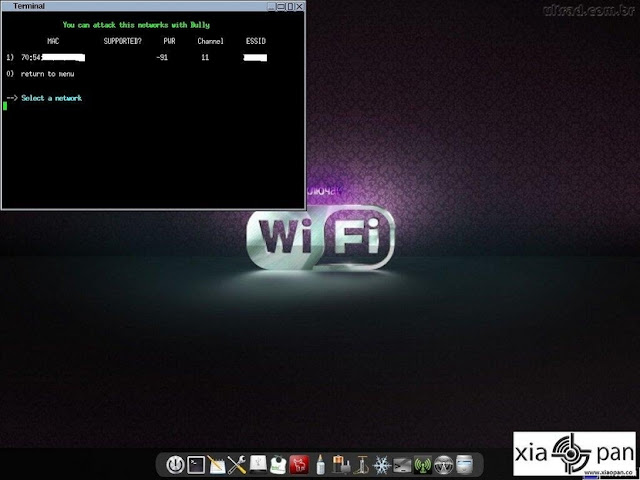Open the gray console prompt icon
The width and height of the screenshot is (640, 480).
[x=402, y=465]
